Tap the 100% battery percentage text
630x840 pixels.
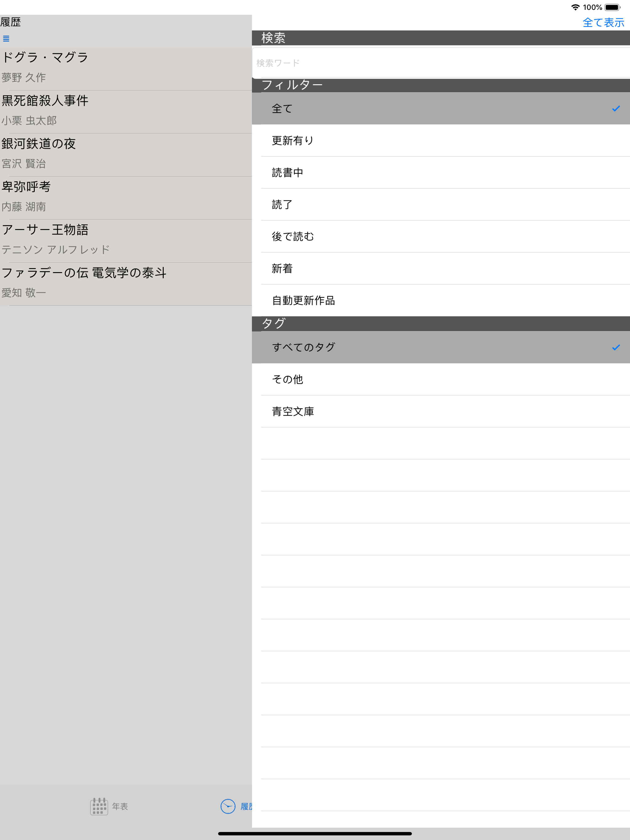(x=592, y=7)
